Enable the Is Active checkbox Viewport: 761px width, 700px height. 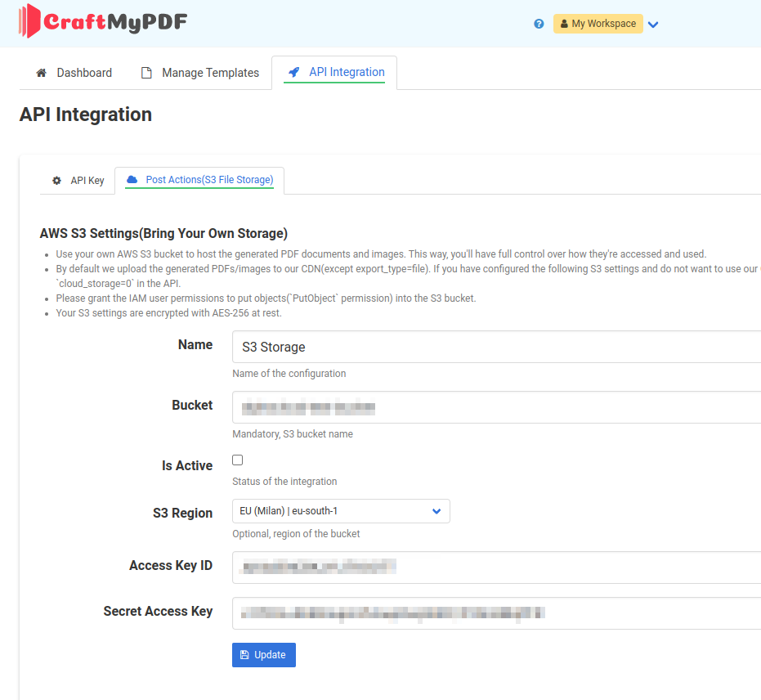click(x=238, y=460)
